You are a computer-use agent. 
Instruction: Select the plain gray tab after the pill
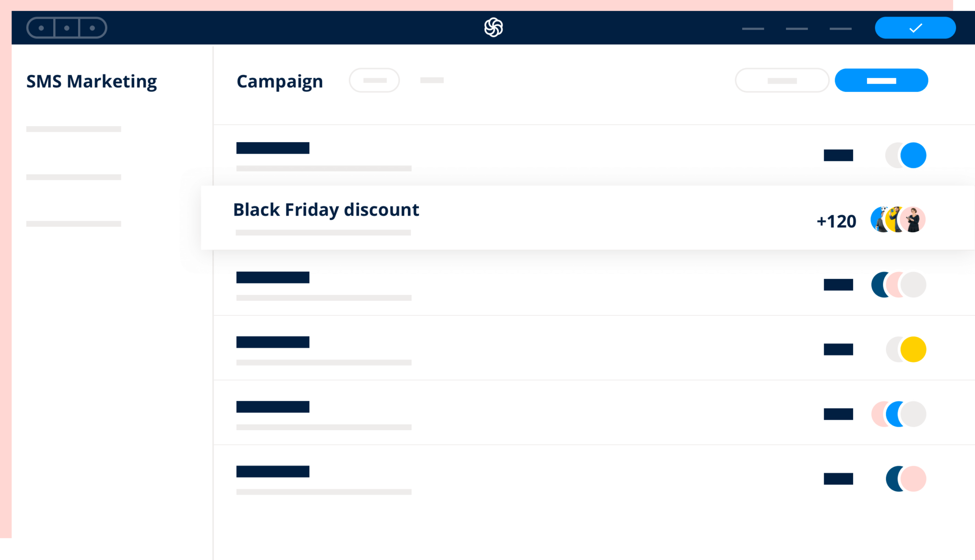point(432,80)
